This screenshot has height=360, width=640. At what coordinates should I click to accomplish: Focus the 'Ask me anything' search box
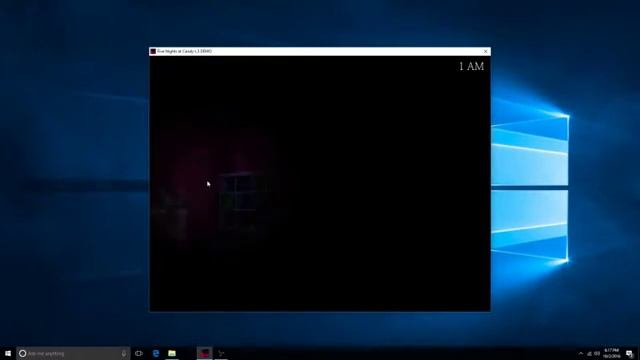coord(73,353)
